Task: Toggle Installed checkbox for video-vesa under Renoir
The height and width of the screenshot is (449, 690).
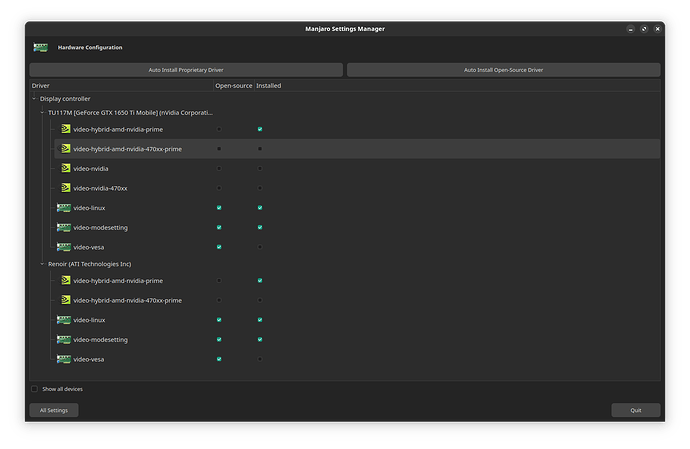Action: tap(260, 359)
